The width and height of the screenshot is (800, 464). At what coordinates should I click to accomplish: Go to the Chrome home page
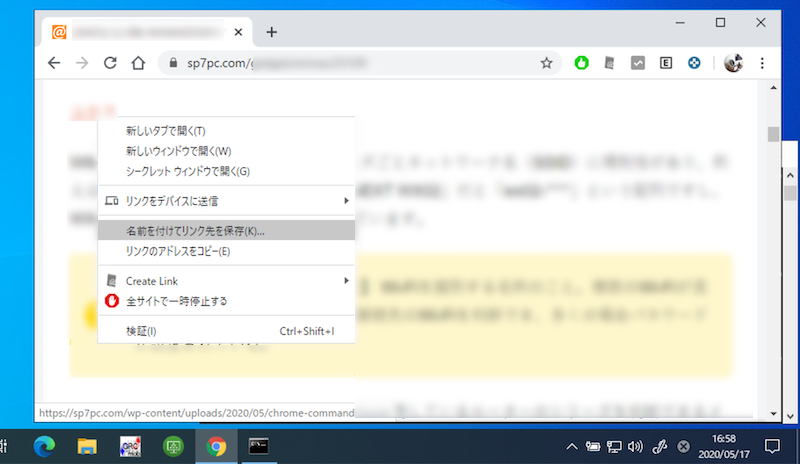(139, 63)
